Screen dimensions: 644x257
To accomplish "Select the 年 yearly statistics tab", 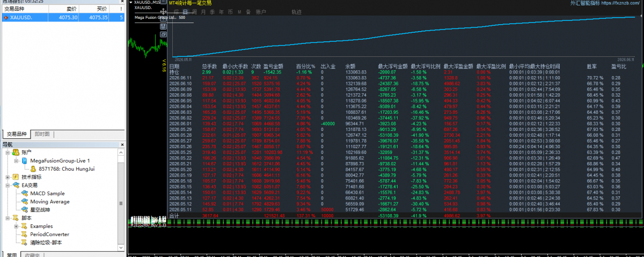I will tap(221, 12).
